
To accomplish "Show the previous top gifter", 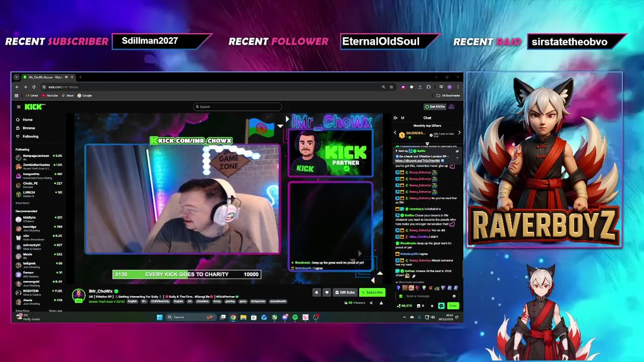I will point(395,133).
